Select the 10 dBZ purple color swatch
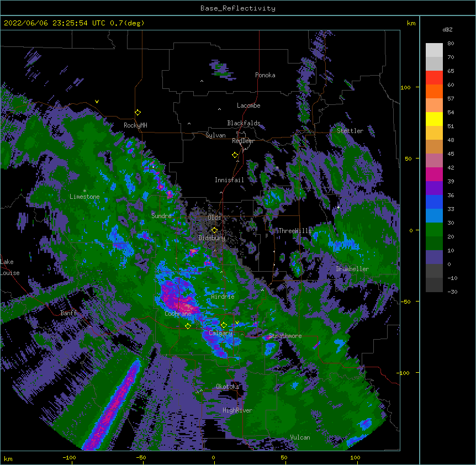 coord(434,257)
